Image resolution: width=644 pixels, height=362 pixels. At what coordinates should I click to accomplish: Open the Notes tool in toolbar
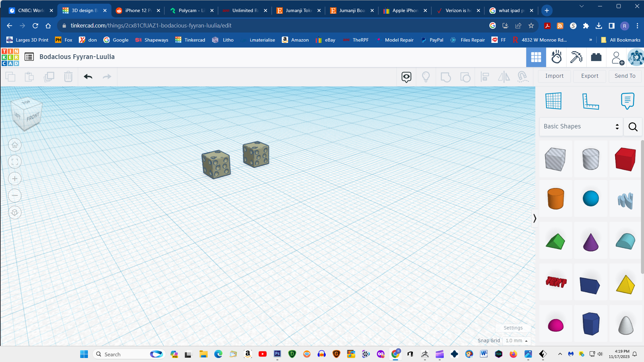coord(406,77)
